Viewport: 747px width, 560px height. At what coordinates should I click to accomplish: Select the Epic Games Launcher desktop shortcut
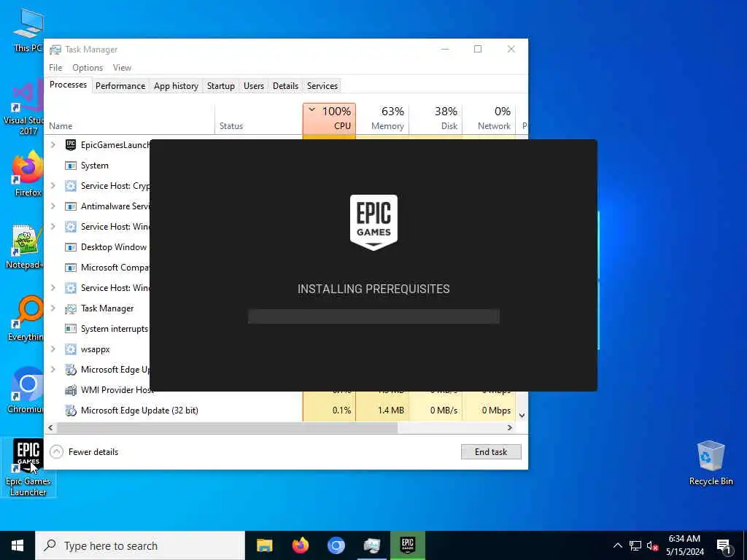[28, 467]
